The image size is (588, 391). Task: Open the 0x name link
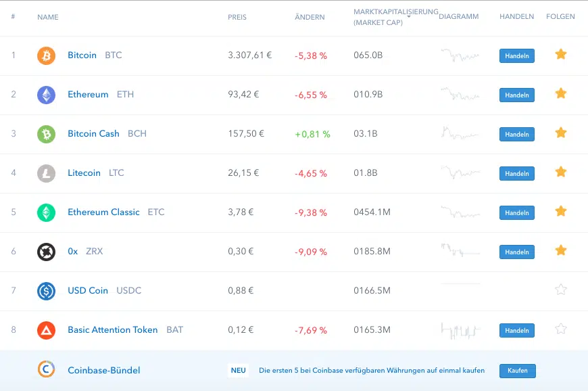tap(73, 252)
